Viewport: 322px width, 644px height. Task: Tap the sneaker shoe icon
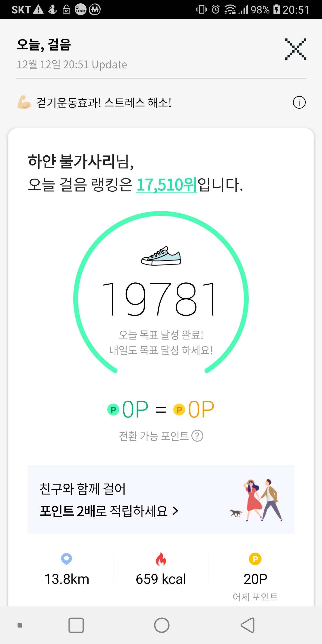tap(161, 256)
